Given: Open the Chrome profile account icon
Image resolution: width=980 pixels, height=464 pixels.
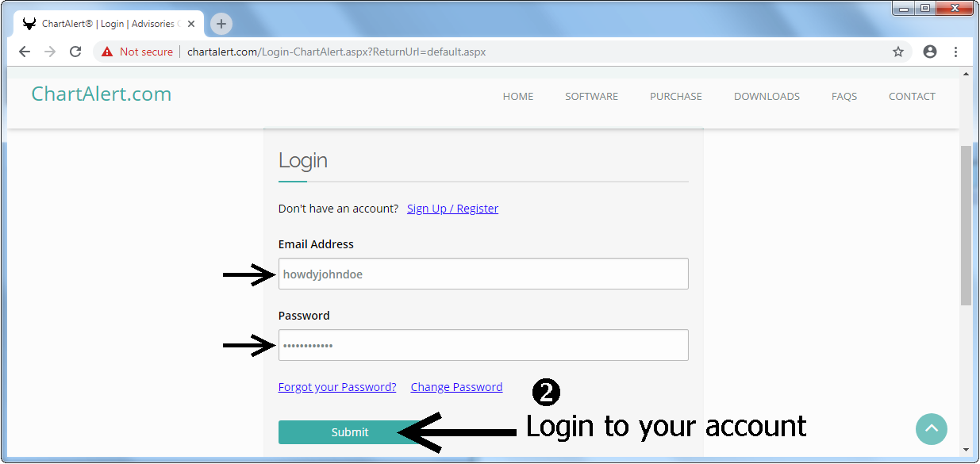Looking at the screenshot, I should 930,52.
